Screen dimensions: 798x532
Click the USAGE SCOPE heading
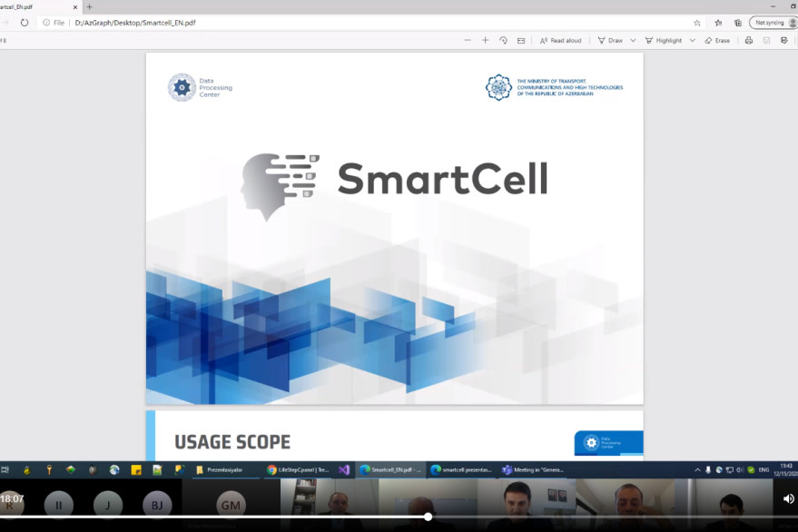(x=232, y=442)
